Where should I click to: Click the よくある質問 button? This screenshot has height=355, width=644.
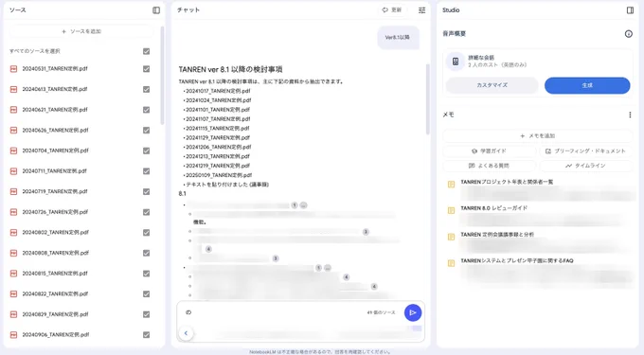coord(490,166)
